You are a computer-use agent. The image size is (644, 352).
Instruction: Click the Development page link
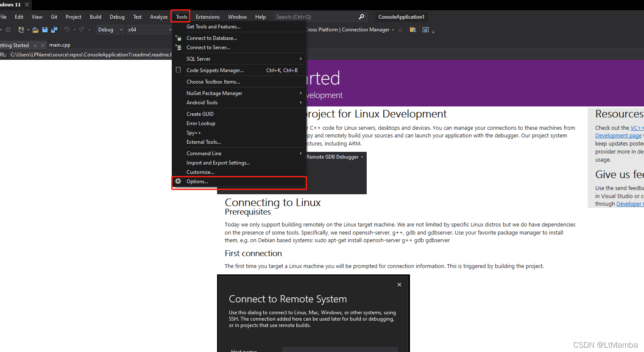click(x=618, y=136)
